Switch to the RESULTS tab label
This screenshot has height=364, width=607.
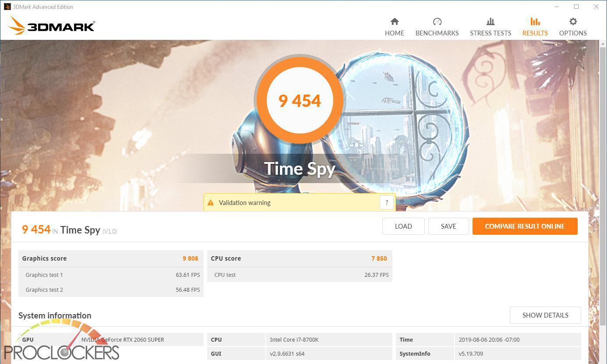pos(535,33)
